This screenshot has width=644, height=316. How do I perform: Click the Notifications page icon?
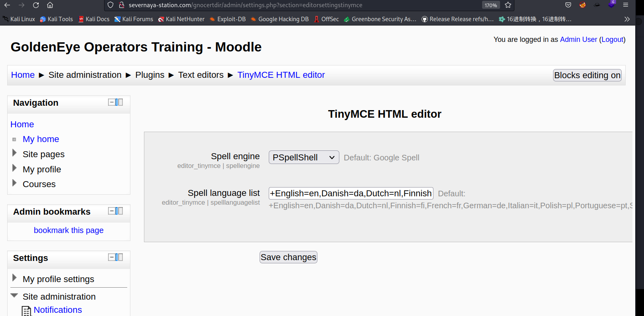click(26, 311)
